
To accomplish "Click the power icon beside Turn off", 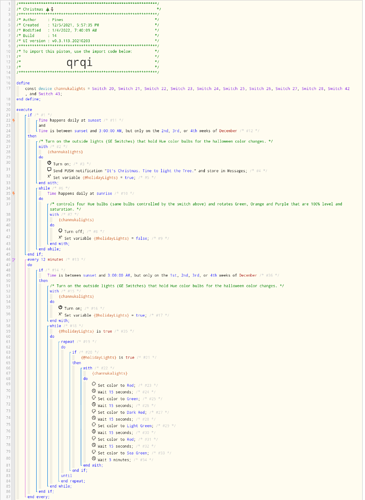I will [x=60, y=230].
